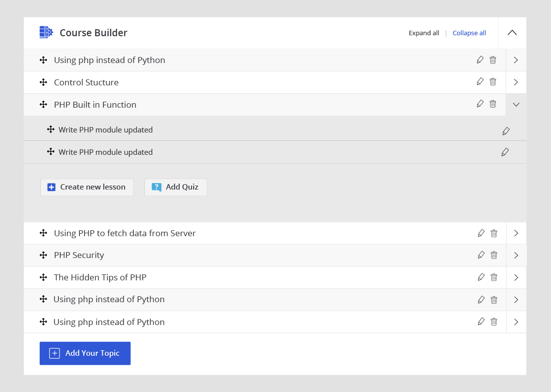The width and height of the screenshot is (551, 392).
Task: Collapse the PHP Built in Function topic
Action: point(516,105)
